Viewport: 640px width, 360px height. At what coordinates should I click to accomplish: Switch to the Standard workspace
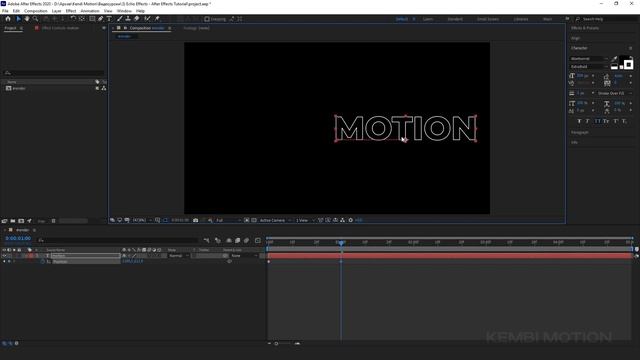click(455, 19)
